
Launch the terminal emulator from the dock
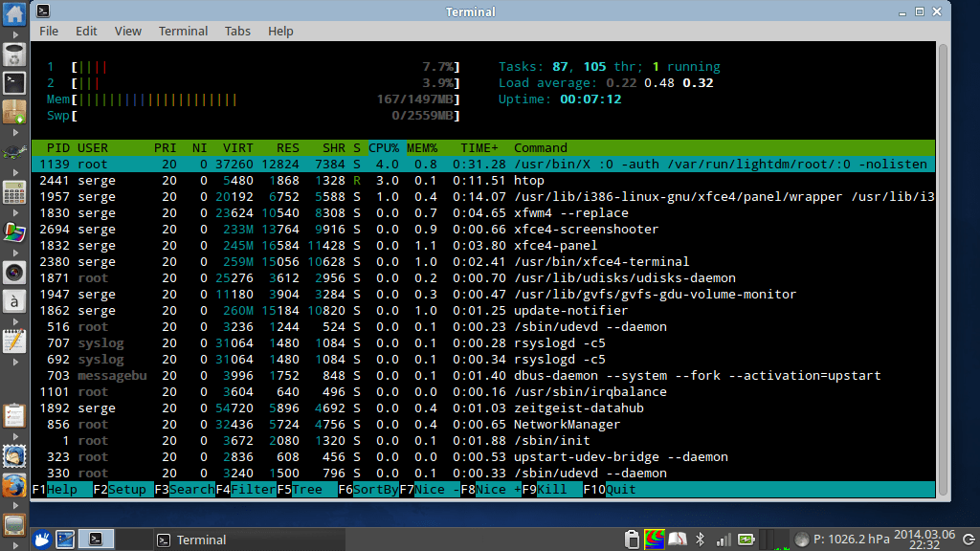[13, 82]
